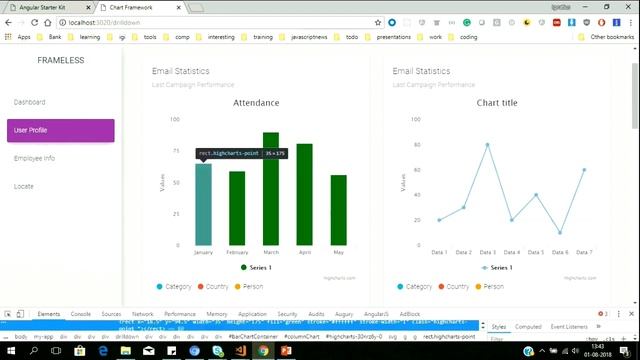This screenshot has width=640, height=360.
Task: Open the interesting bookmarks folder
Action: point(216,37)
